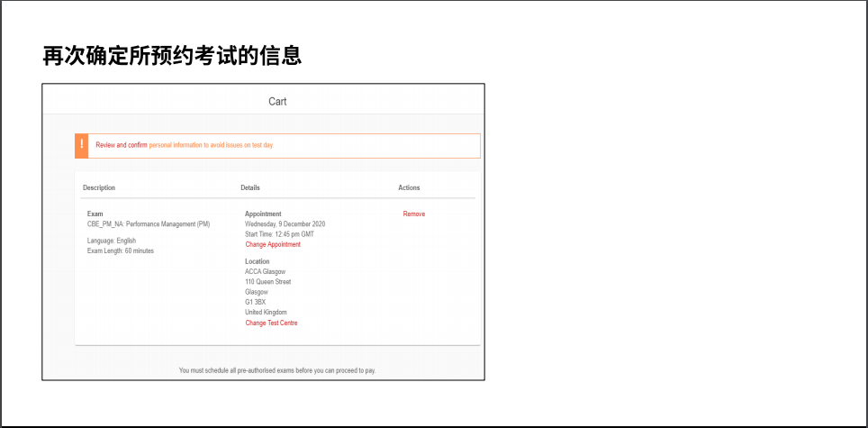Click the "Language: English" text
This screenshot has height=428, width=868.
point(112,241)
